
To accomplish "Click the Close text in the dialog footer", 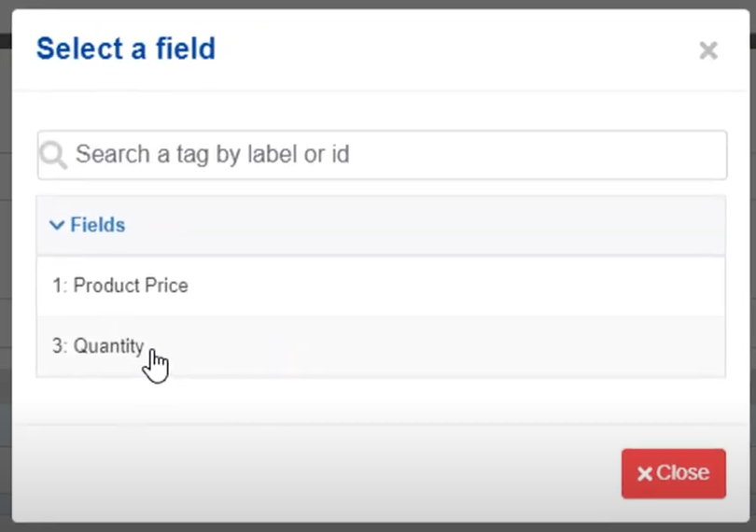I will click(682, 472).
